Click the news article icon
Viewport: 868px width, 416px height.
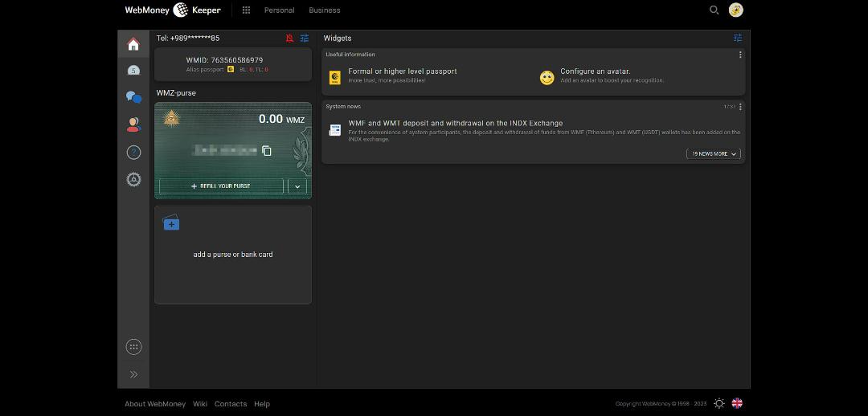[334, 130]
